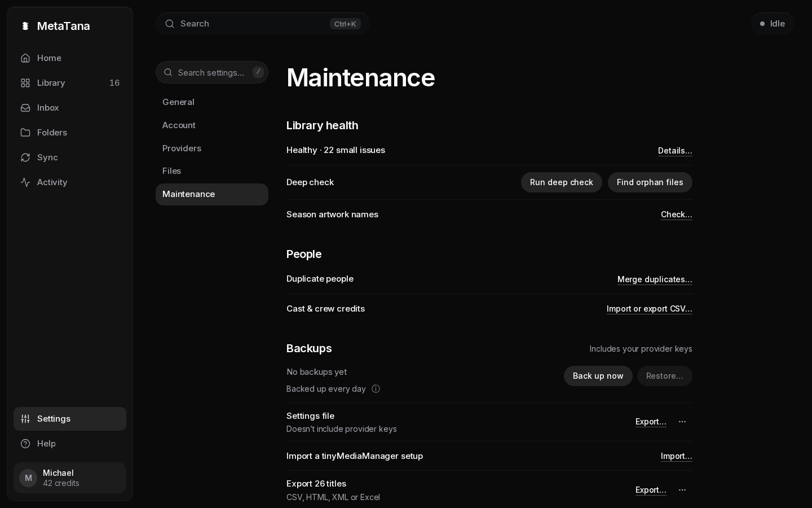Open the Library grid icon
The height and width of the screenshot is (508, 812).
(x=25, y=83)
